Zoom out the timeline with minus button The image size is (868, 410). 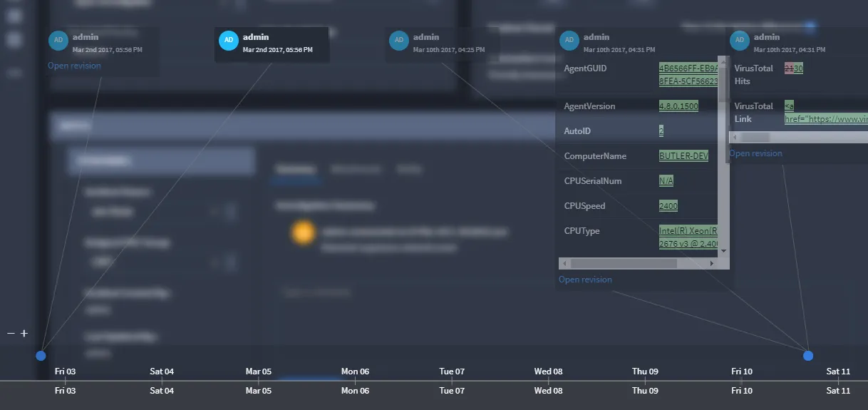[11, 334]
